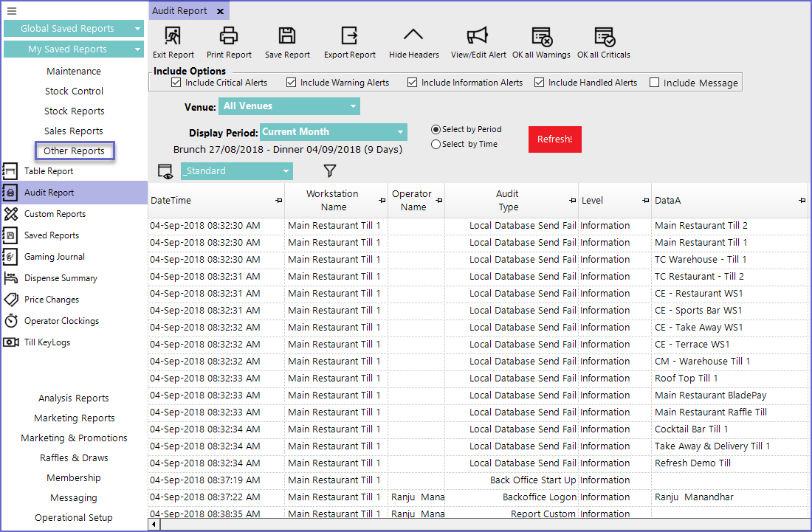Close the Audit Report tab
This screenshot has height=532, width=812.
221,11
